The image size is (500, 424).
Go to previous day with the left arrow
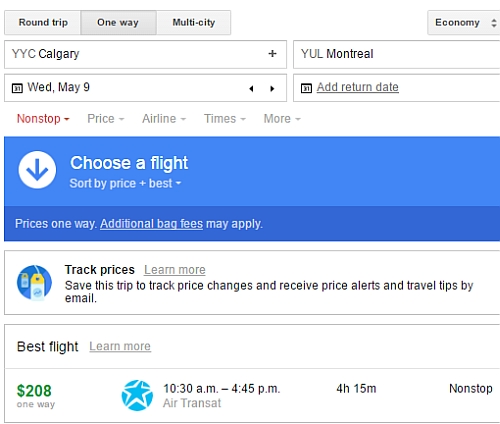coord(251,89)
